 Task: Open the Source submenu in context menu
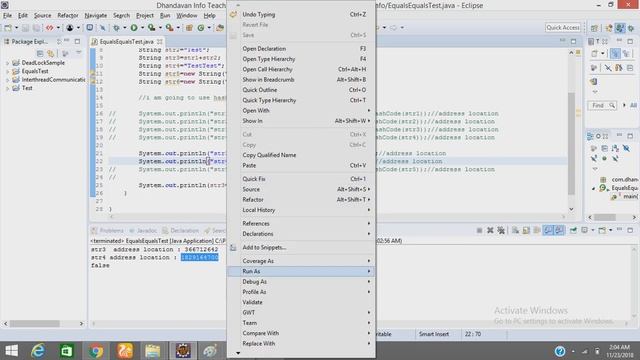pos(301,189)
